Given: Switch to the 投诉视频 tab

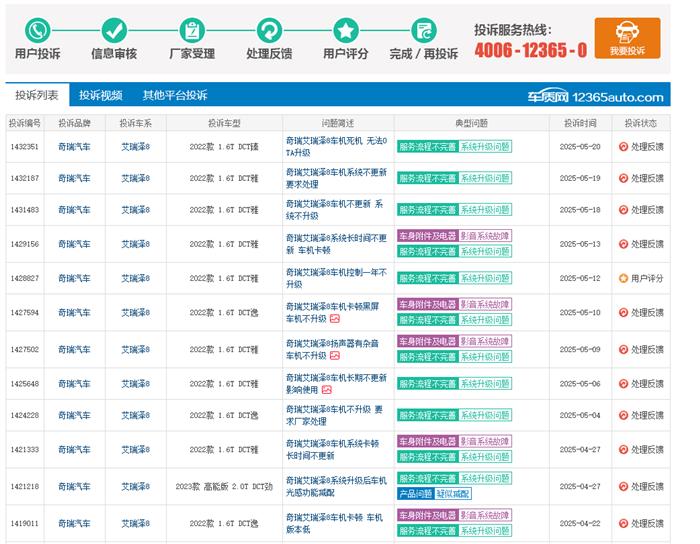Looking at the screenshot, I should tap(100, 95).
